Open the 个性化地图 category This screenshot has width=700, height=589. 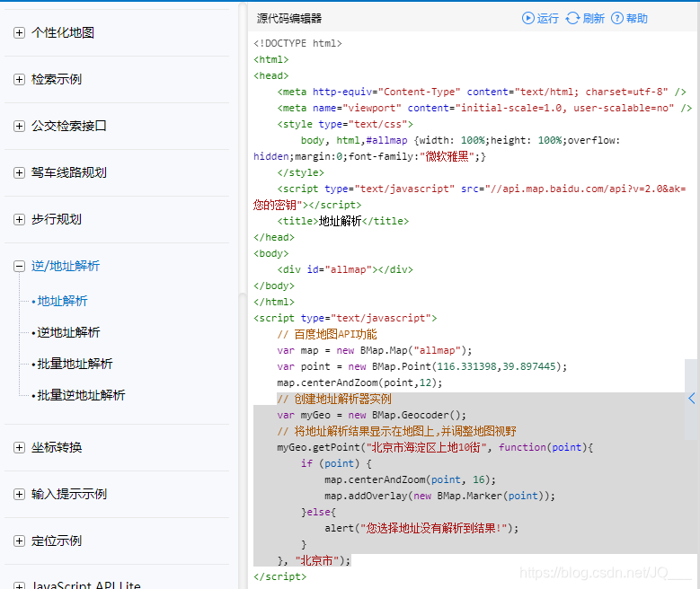(63, 32)
